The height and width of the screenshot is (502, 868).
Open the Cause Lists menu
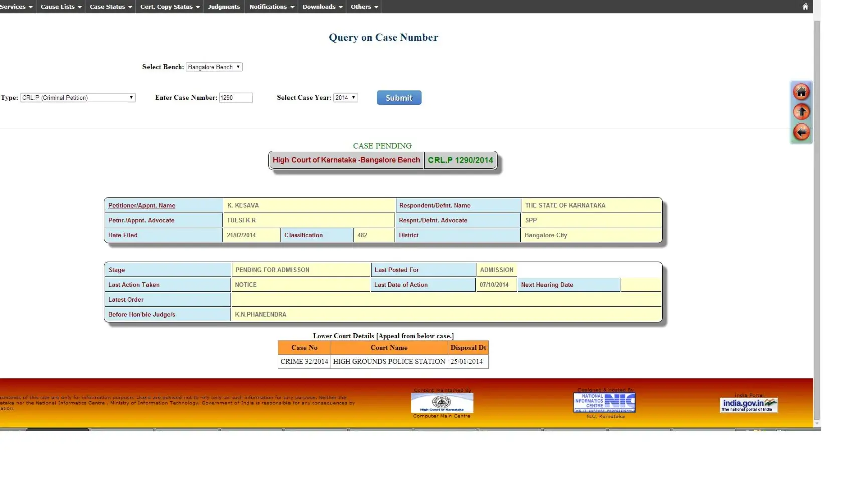pos(61,7)
